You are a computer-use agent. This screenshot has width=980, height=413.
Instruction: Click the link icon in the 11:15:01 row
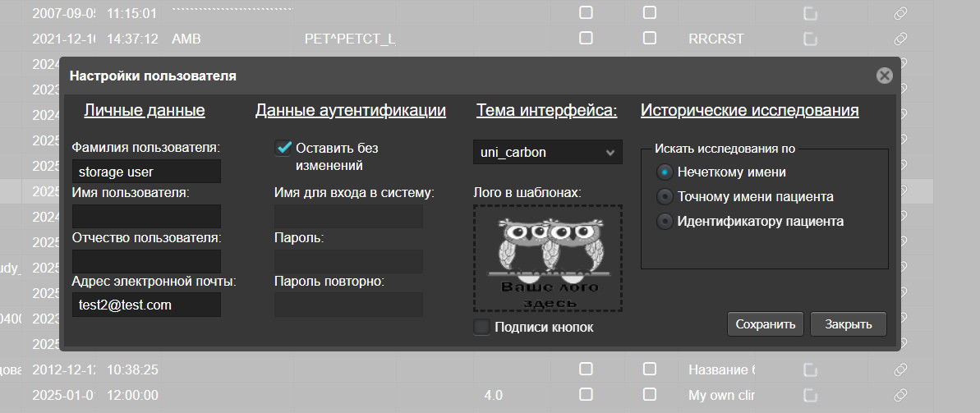tap(900, 13)
